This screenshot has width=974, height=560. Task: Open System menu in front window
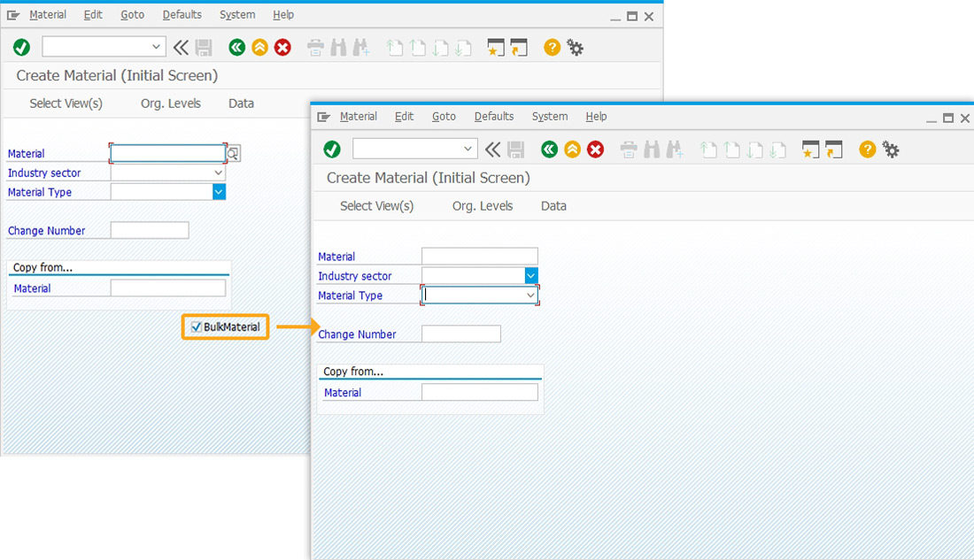click(550, 117)
